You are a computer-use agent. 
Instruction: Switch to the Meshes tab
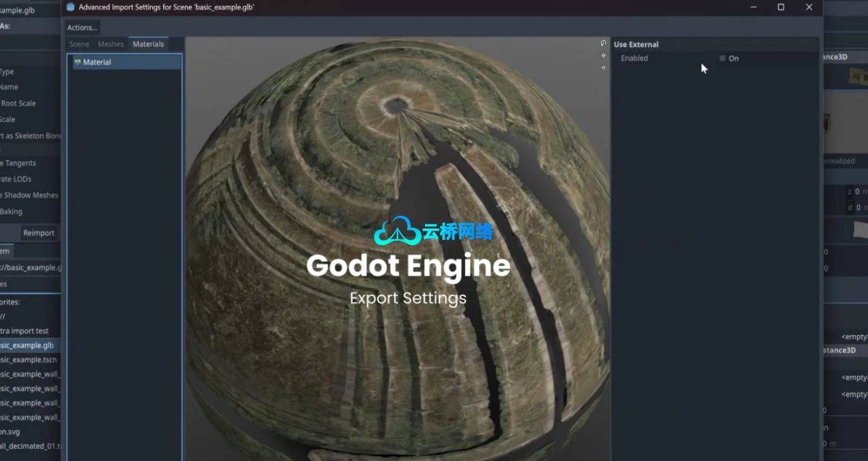111,44
